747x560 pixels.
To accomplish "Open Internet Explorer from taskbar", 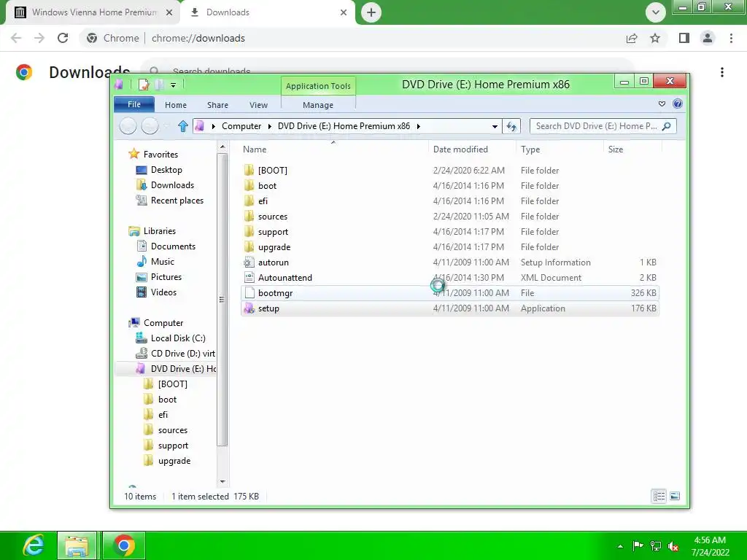I will 34,545.
